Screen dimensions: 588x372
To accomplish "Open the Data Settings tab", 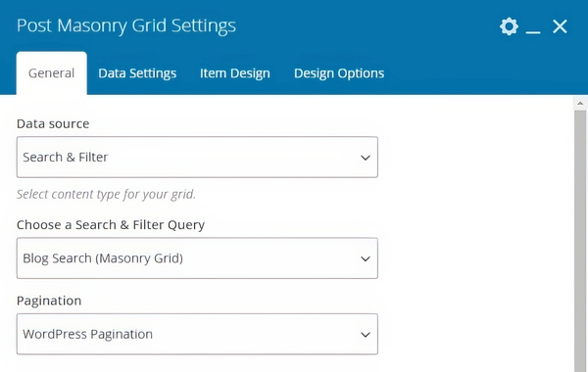I will point(137,73).
